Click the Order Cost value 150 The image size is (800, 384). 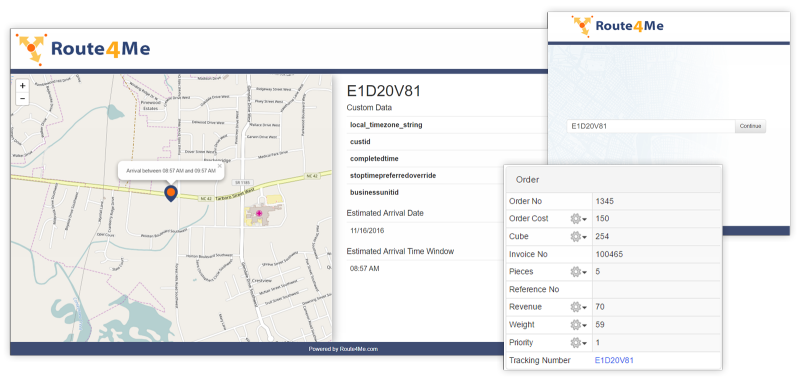(x=602, y=219)
